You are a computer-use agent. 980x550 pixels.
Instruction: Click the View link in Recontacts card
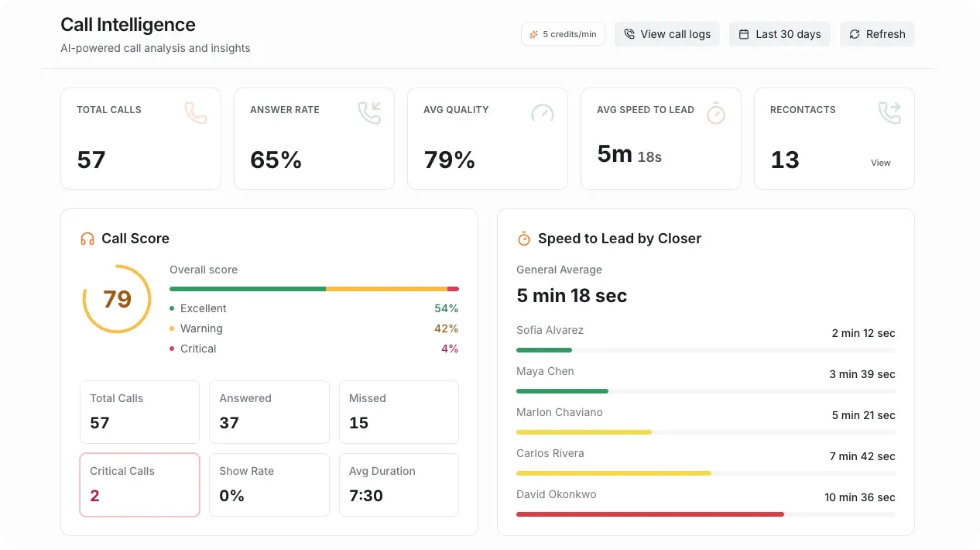(x=881, y=163)
